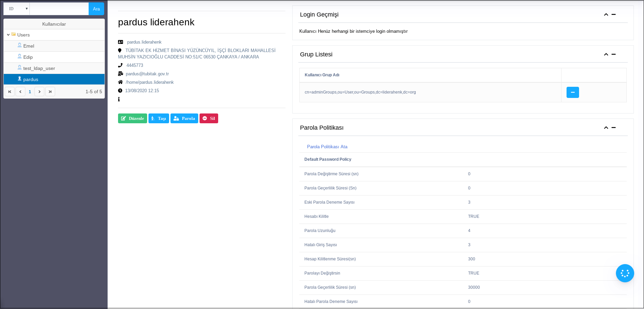Go to the last page of users
Screen dimensions: 644x309
coord(50,92)
